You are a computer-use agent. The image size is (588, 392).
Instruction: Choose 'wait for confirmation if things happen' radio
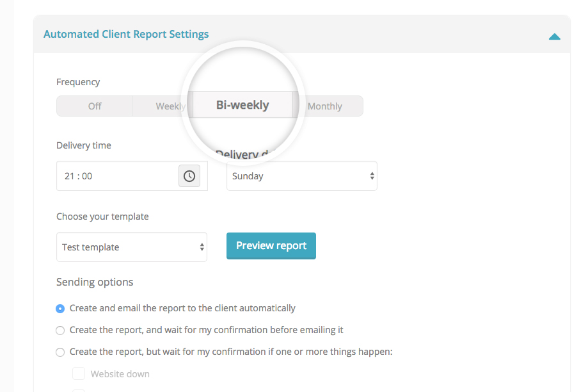coord(60,352)
